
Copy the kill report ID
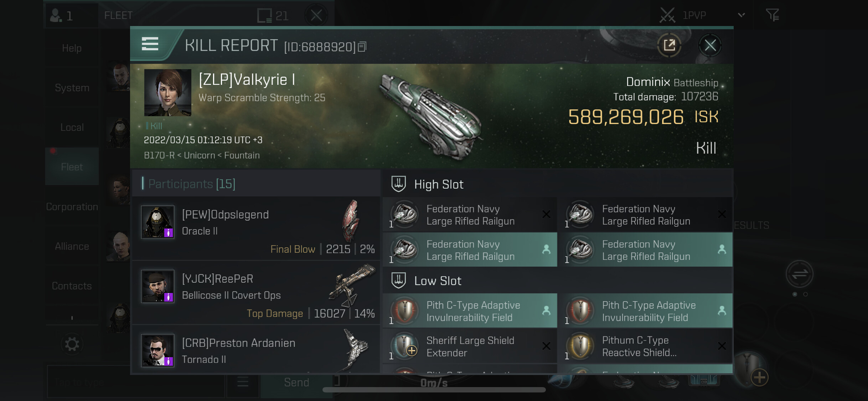362,47
